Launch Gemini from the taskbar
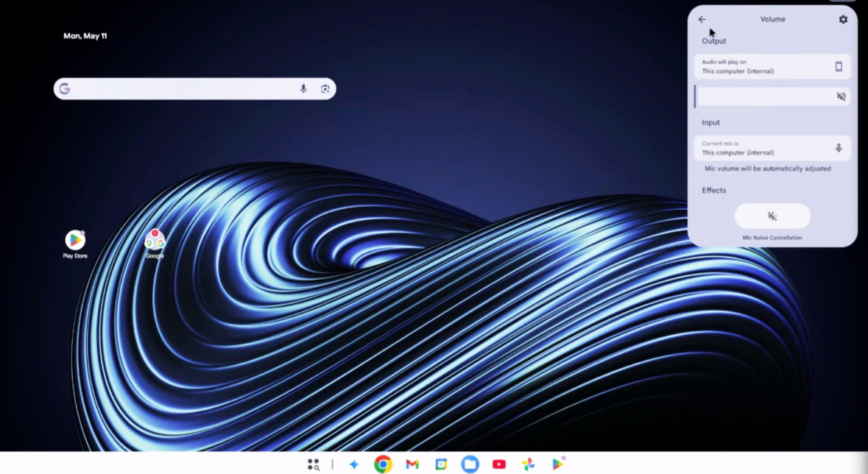Viewport: 868px width, 474px height. click(x=353, y=464)
